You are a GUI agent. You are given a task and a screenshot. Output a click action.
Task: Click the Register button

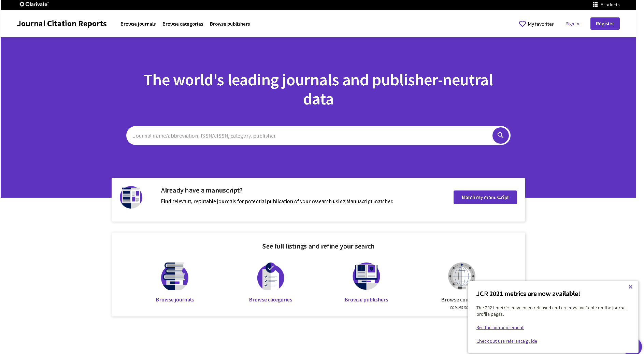click(x=605, y=24)
